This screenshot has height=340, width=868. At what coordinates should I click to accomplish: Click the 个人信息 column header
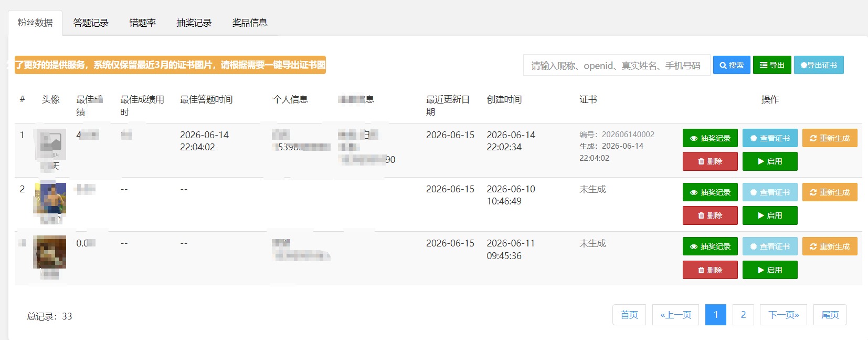tap(291, 99)
